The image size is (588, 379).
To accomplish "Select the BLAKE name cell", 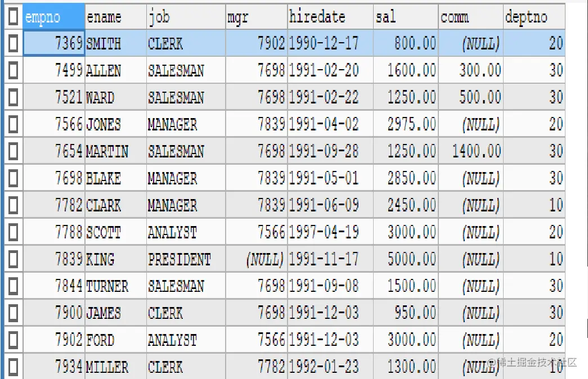I will point(116,178).
